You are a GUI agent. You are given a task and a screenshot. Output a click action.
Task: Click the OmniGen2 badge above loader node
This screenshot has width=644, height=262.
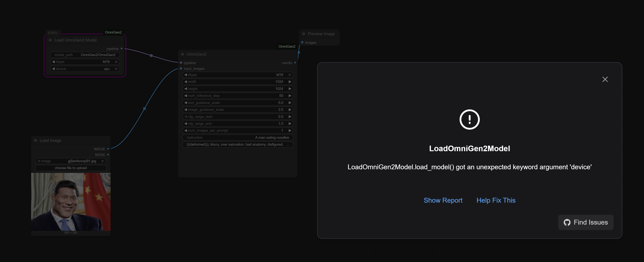[x=113, y=32]
